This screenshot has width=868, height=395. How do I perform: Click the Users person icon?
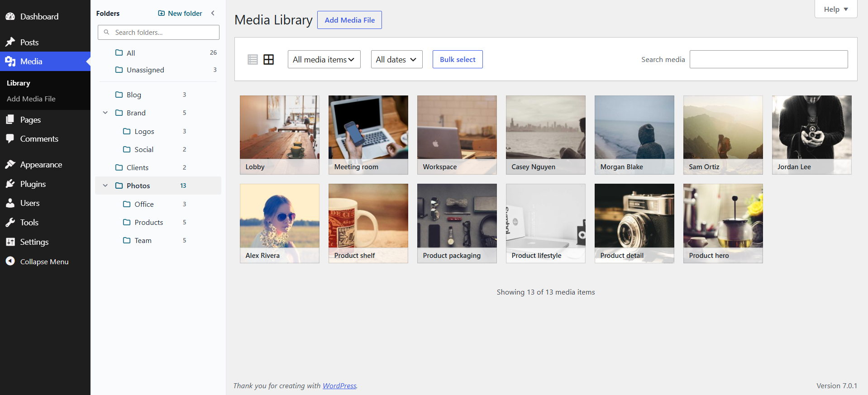tap(10, 203)
